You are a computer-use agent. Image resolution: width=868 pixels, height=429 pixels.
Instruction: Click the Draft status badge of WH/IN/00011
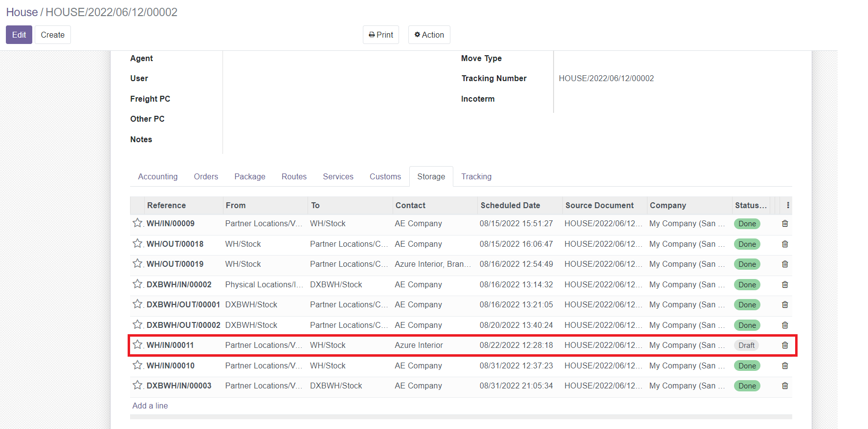point(746,345)
